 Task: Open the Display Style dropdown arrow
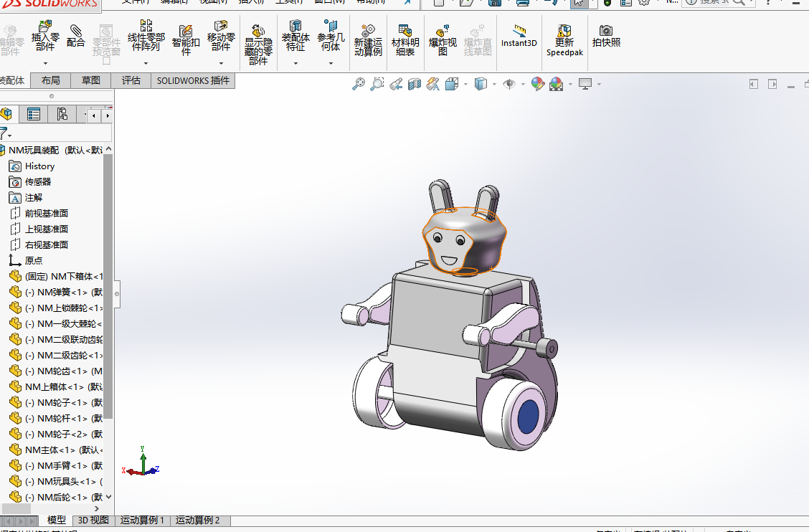[x=494, y=84]
